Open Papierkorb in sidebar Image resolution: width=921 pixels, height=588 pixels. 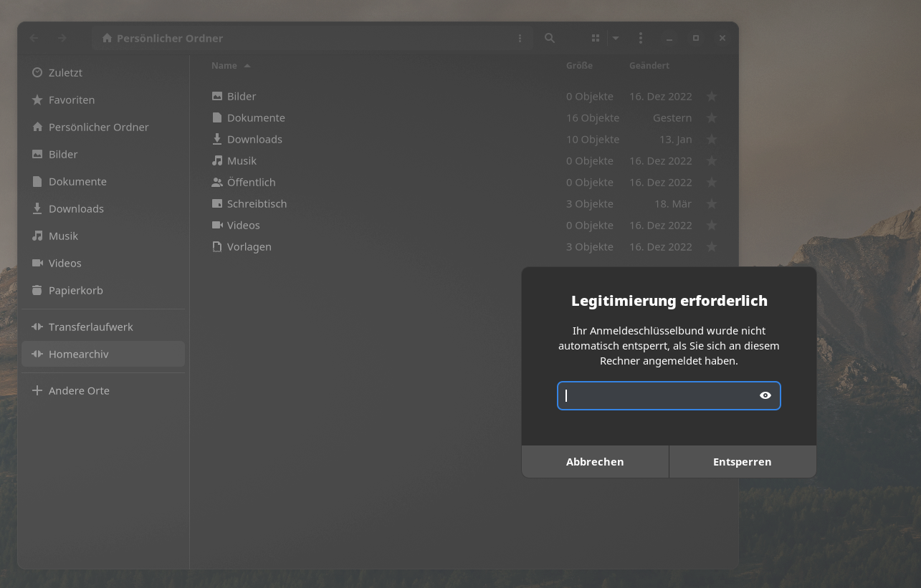click(75, 290)
